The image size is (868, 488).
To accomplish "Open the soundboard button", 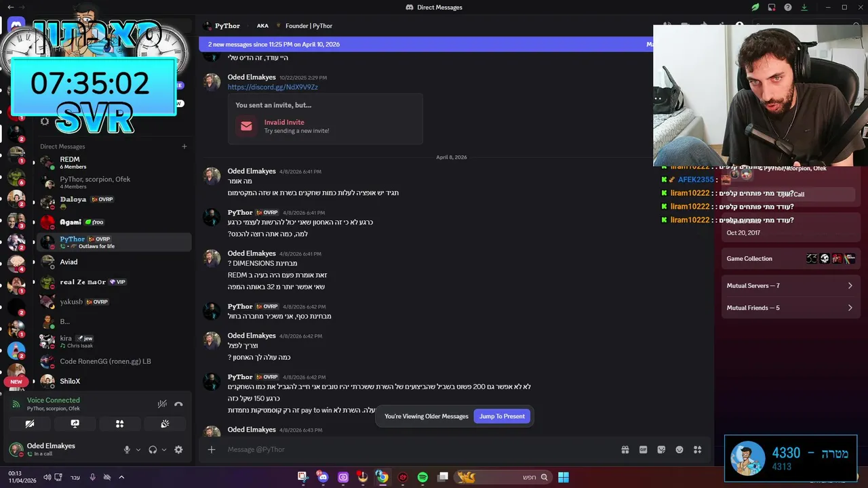I will pos(165,424).
